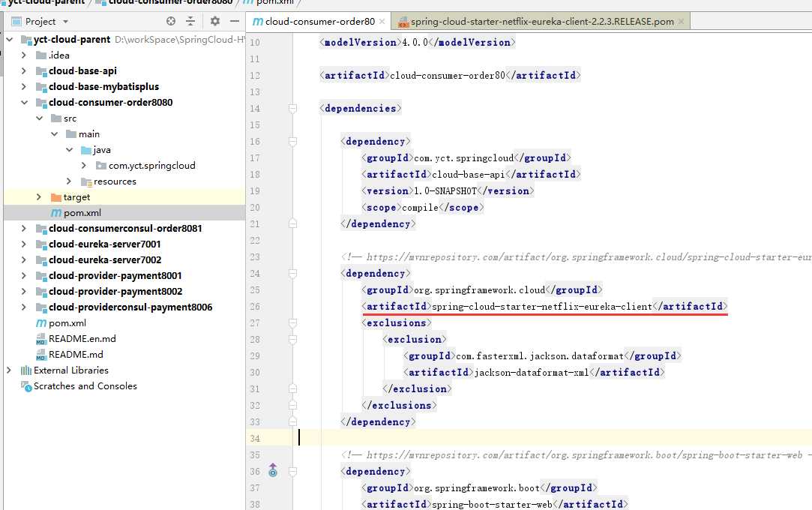This screenshot has width=812, height=510.
Task: Click the yct-cloud-parent breadcrumb at top
Action: pos(46,2)
